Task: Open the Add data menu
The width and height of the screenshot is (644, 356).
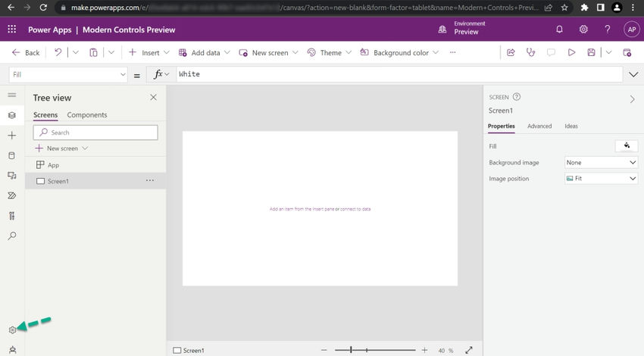Action: [204, 52]
